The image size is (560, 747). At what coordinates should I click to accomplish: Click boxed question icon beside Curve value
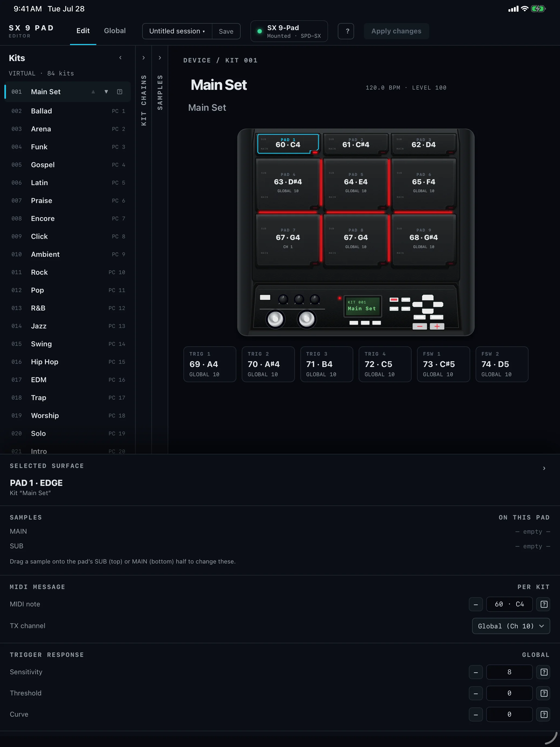point(543,714)
